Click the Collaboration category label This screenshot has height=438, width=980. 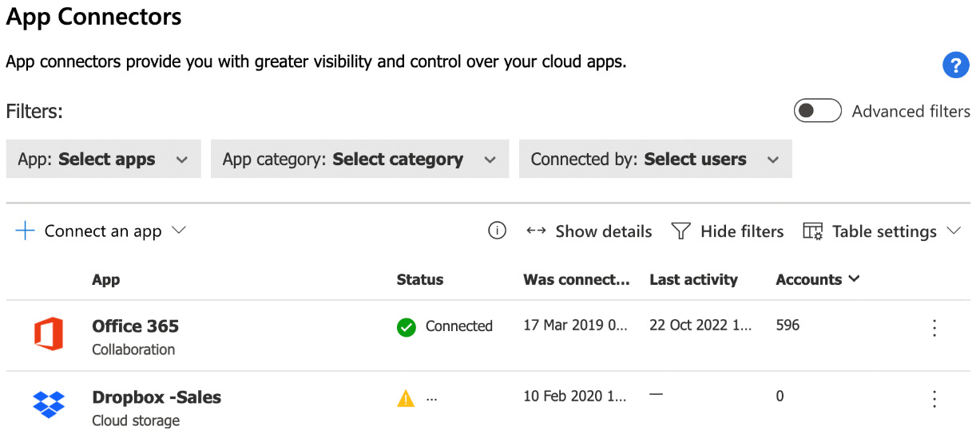tap(133, 349)
